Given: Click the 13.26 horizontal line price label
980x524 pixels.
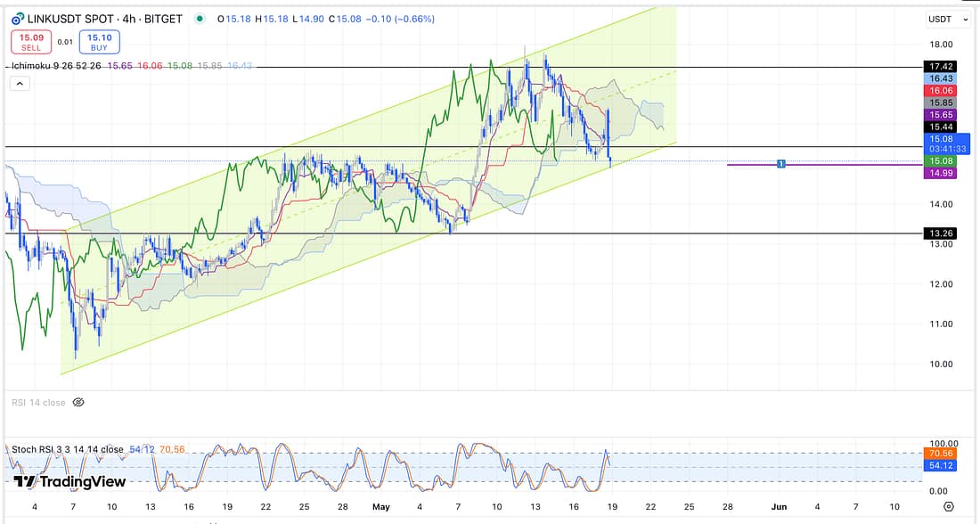Looking at the screenshot, I should tap(942, 233).
